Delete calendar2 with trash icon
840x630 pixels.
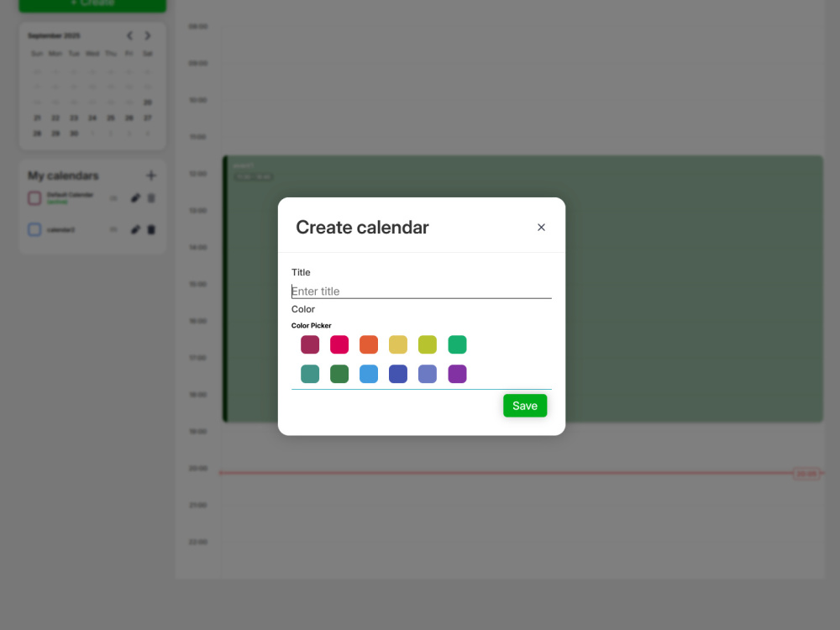point(151,230)
